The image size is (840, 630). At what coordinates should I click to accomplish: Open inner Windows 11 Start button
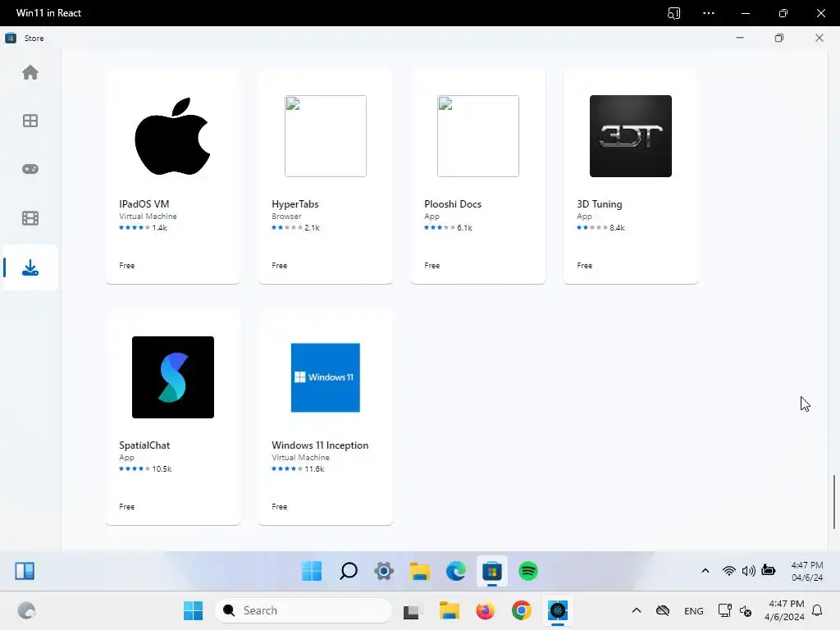[312, 571]
